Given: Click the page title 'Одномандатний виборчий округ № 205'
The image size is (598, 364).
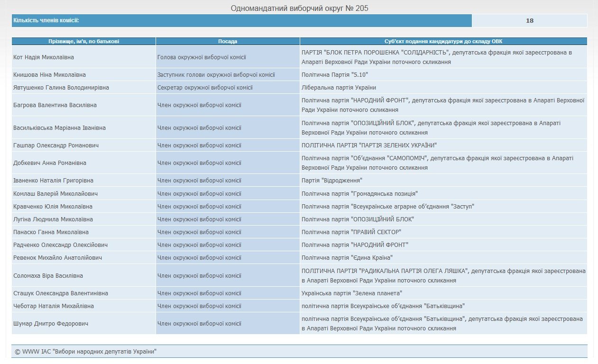Looking at the screenshot, I should [x=299, y=8].
